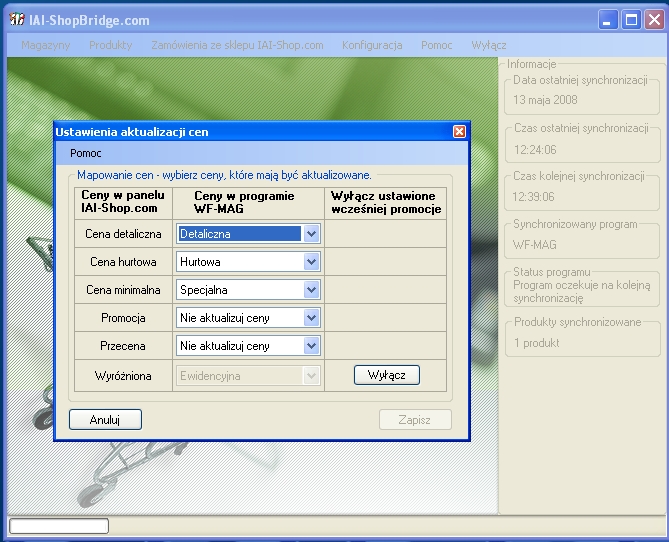Click the 1 produkt value

point(537,343)
